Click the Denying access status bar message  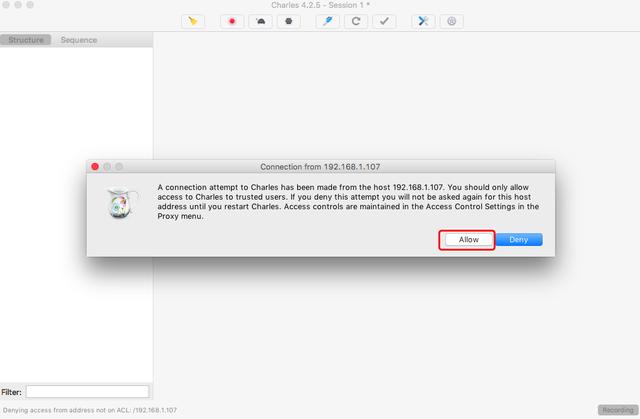(90, 410)
